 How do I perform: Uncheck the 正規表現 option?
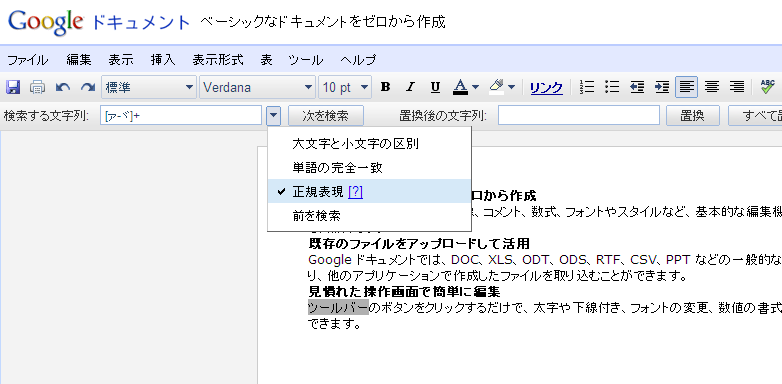coord(370,192)
